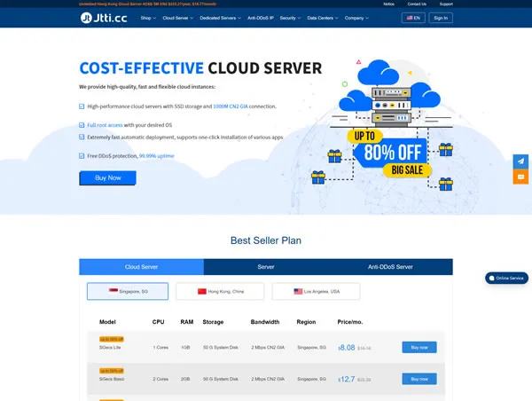Click checkbox beside Free DDoS protection
Screen dimensions: 532x401
82,156
